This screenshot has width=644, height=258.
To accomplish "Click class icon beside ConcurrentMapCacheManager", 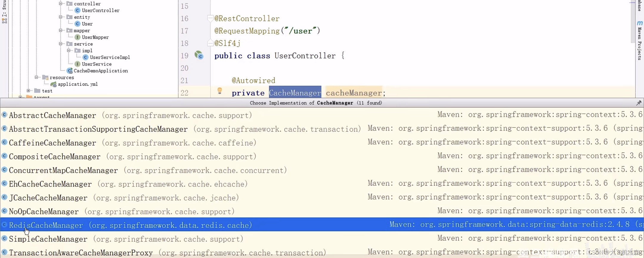I will coord(4,170).
